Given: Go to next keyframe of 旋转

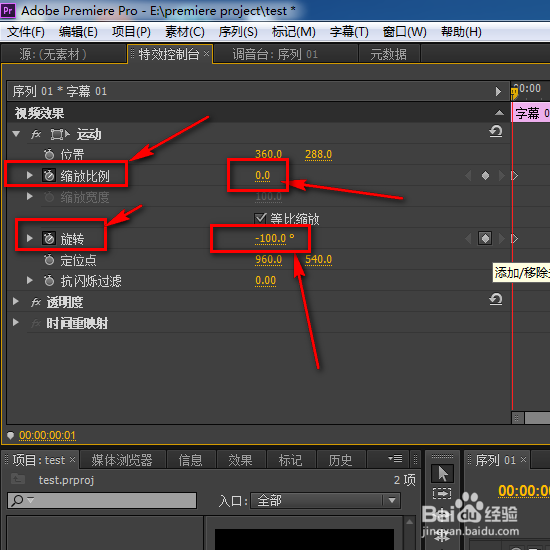Looking at the screenshot, I should [502, 239].
